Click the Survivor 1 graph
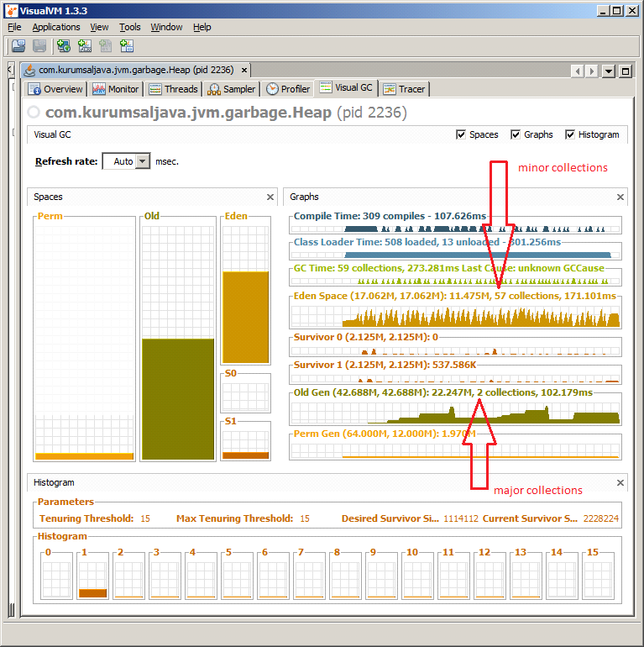 click(455, 377)
